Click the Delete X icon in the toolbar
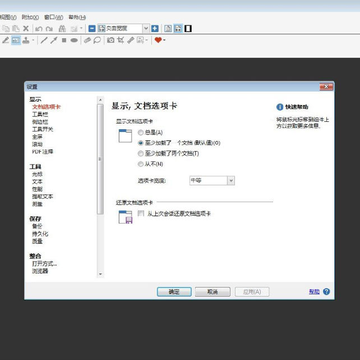The height and width of the screenshot is (360, 360). point(26,29)
